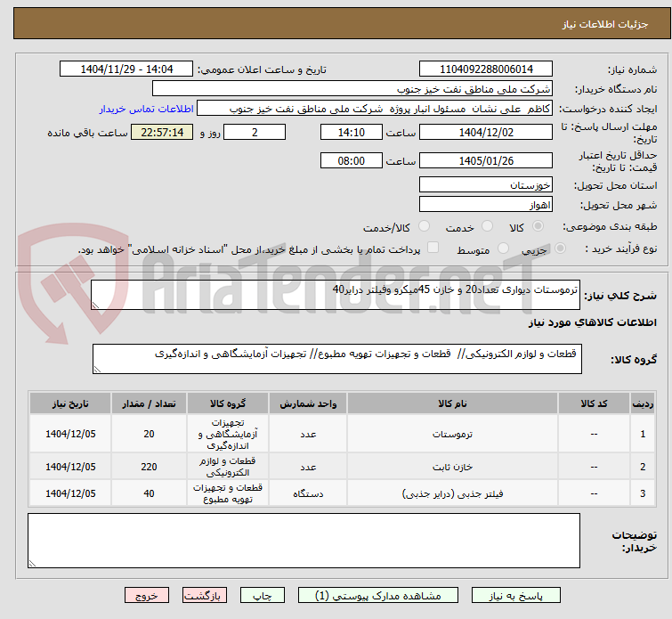Select the خدمت radio button
672x619 pixels.
coord(487,226)
